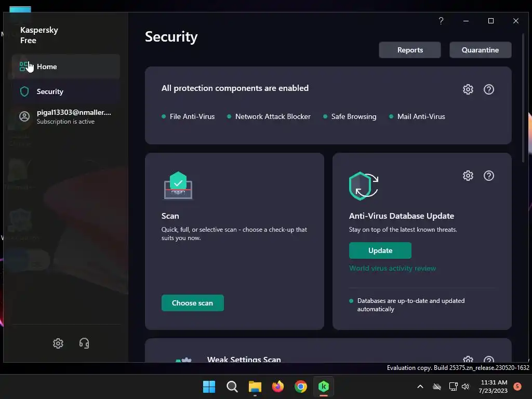Click 'Subscription is active' text
The image size is (532, 399).
65,122
